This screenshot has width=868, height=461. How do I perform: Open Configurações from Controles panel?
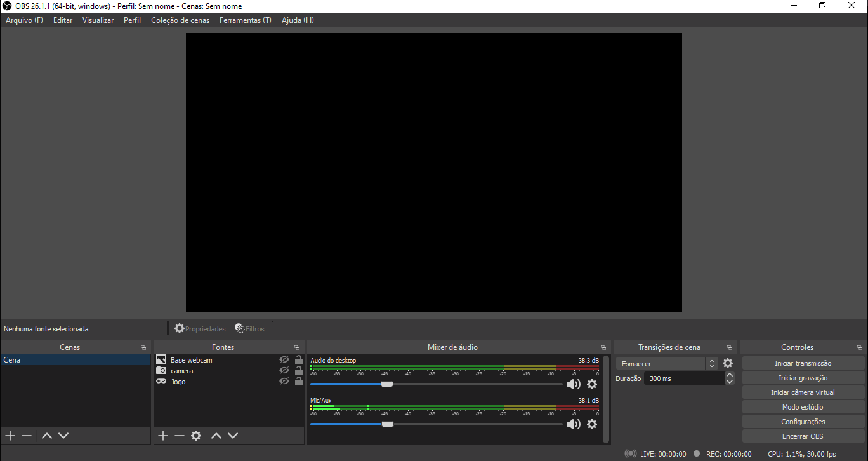[x=803, y=422]
